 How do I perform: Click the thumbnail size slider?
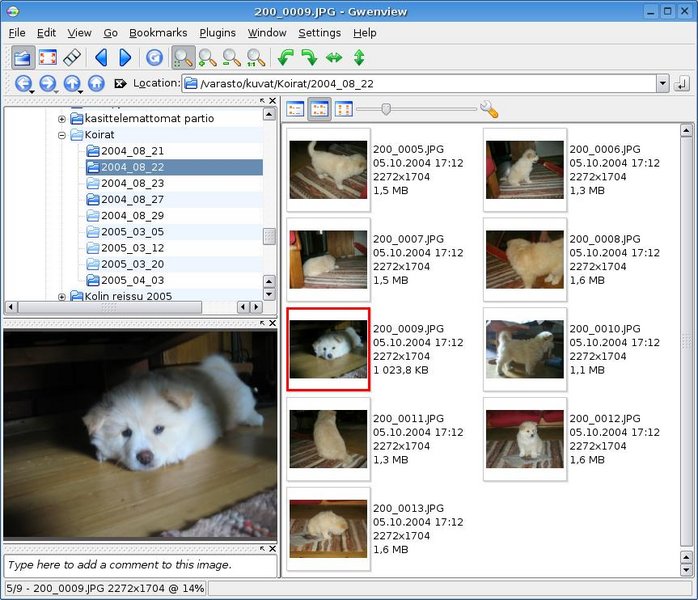[386, 109]
